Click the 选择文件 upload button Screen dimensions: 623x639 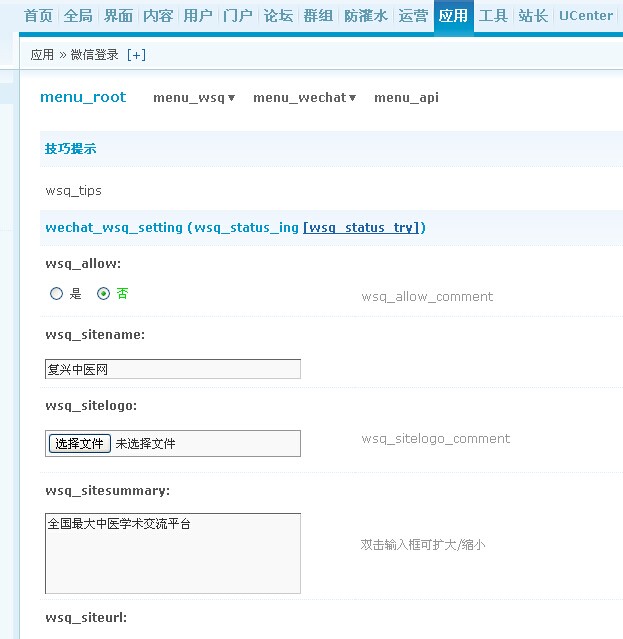point(80,443)
